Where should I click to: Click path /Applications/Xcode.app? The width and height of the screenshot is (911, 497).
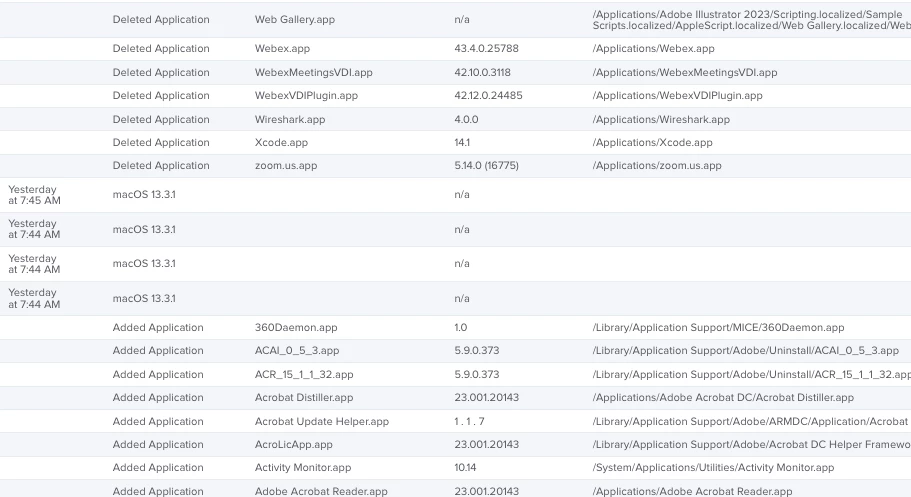(652, 143)
